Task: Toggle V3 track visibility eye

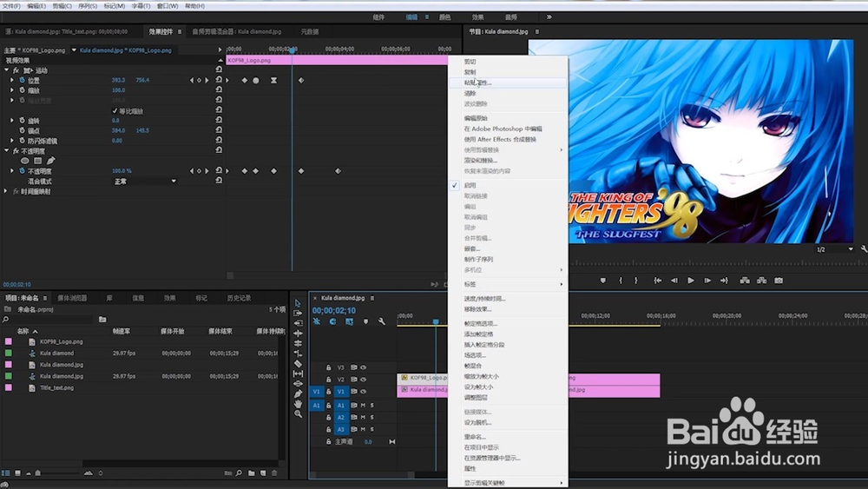Action: [364, 367]
